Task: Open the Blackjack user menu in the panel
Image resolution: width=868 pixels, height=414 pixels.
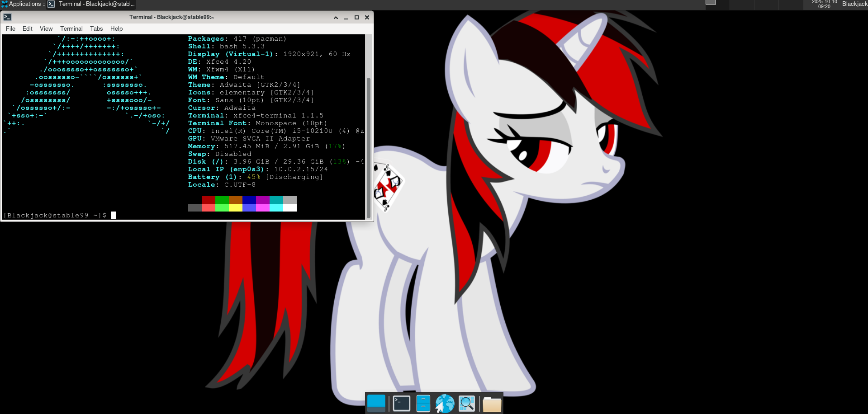Action: click(854, 4)
